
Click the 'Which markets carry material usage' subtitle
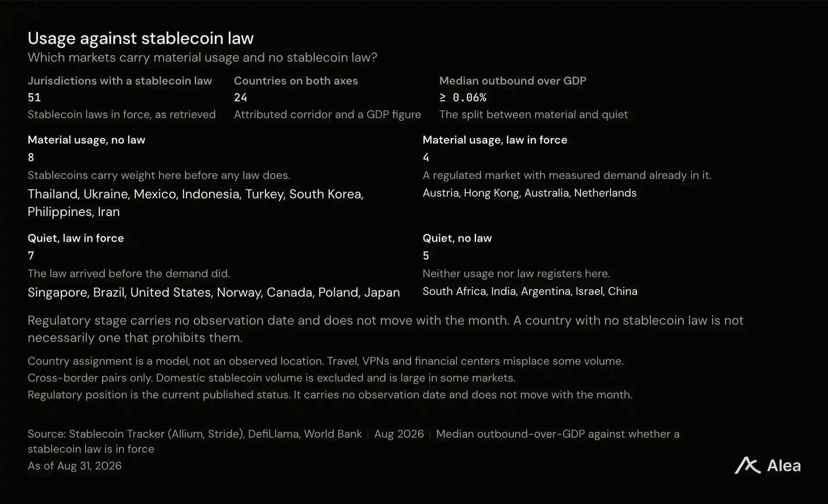(202, 57)
